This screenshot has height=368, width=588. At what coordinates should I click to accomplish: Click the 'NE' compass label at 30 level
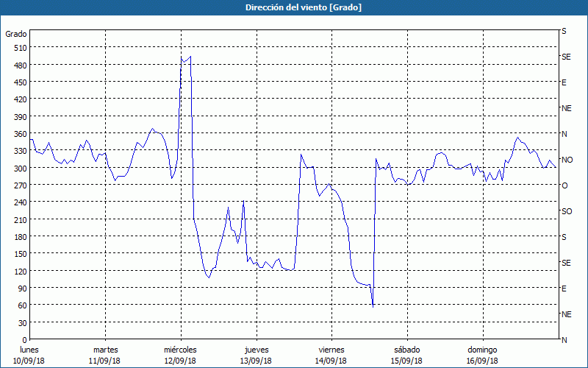tap(567, 314)
